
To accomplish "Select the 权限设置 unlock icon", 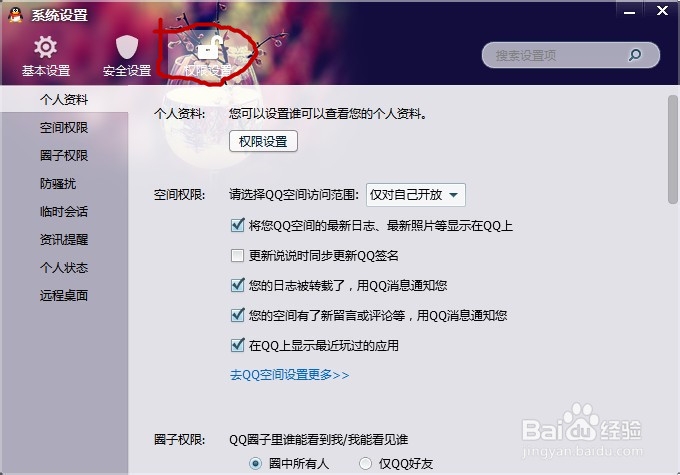I will (x=209, y=48).
